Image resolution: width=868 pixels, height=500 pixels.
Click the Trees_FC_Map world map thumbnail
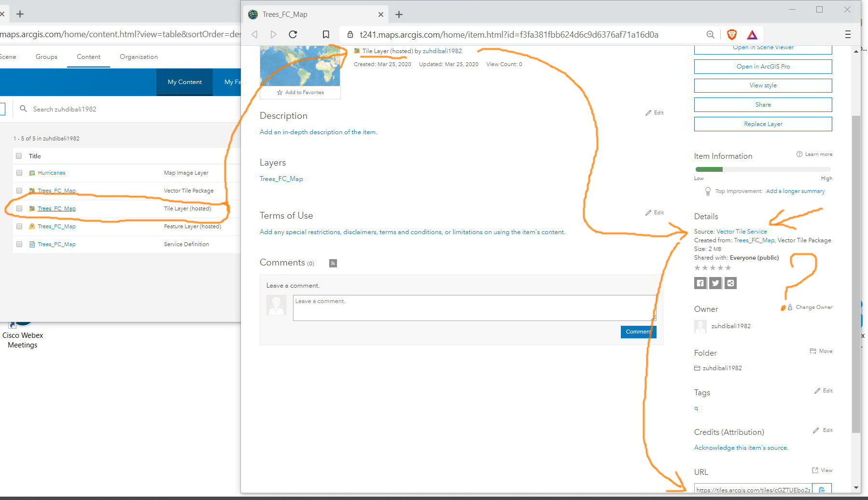[x=300, y=66]
